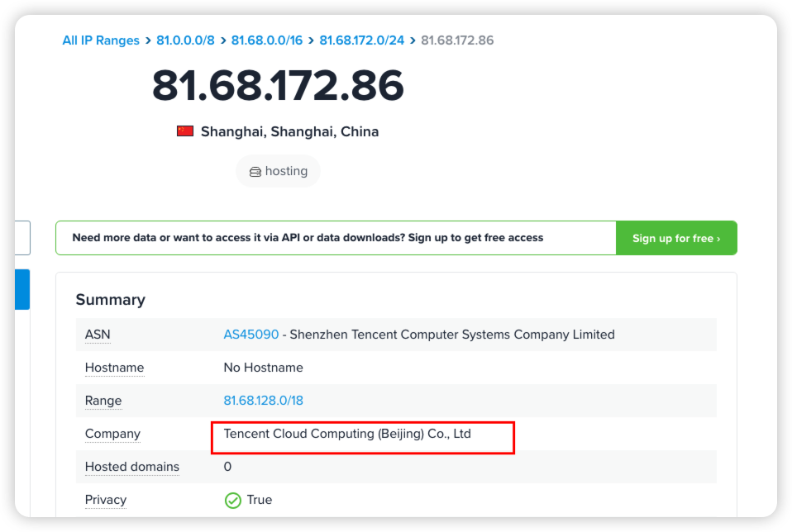
Task: Open the 81.0.0.0/8 breadcrumb link
Action: coord(185,40)
